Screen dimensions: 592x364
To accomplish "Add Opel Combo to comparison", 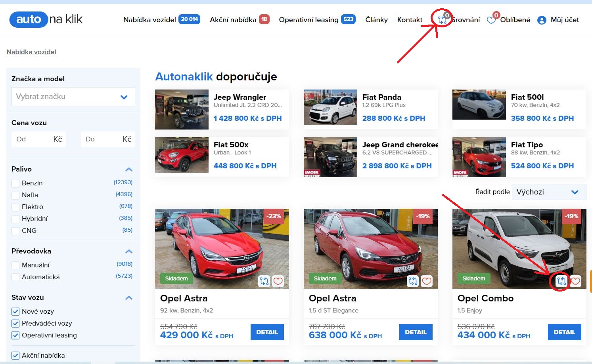I will click(x=561, y=281).
